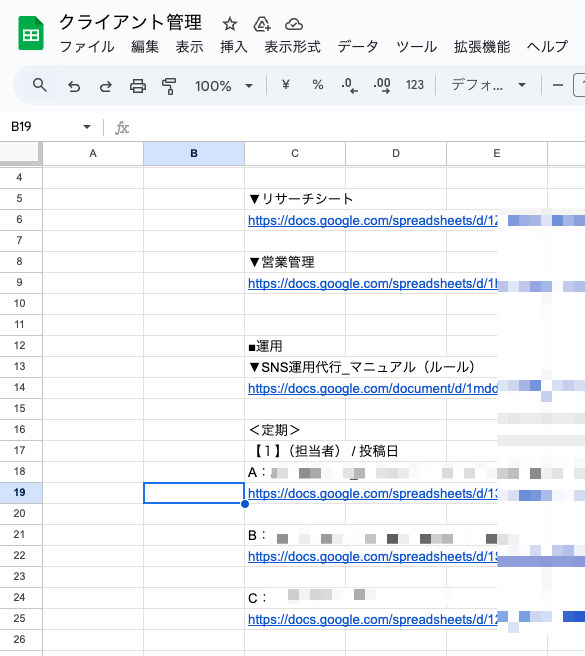
Task: Open the 123 number format menu
Action: [x=415, y=85]
